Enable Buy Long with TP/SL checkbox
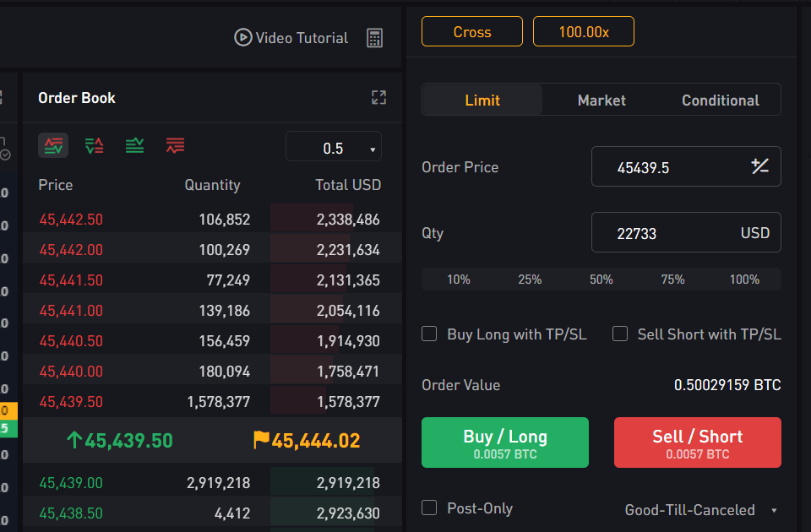The height and width of the screenshot is (532, 811). tap(429, 334)
